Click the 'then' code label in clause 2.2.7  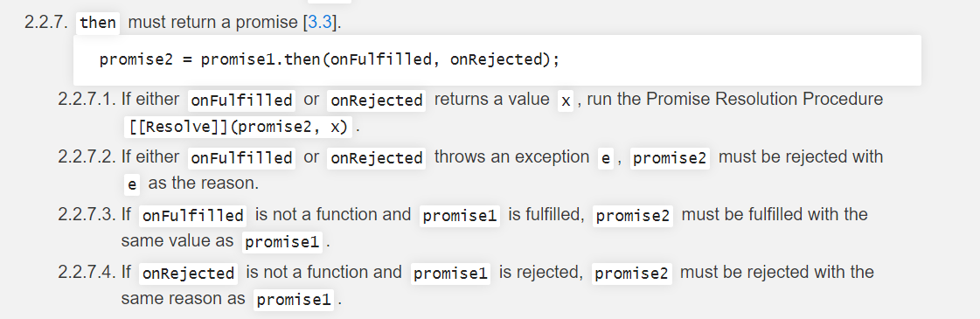98,23
